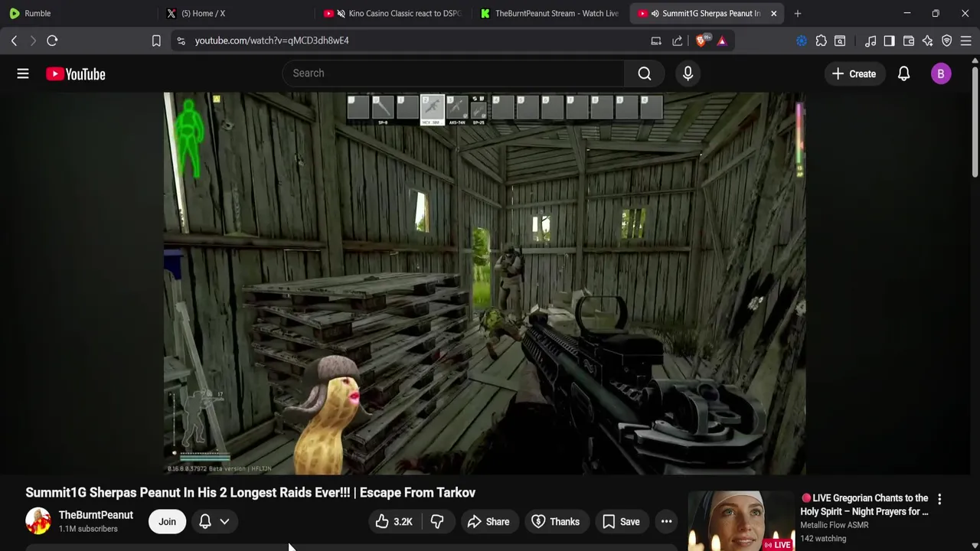Click the address bar URL
Viewport: 980px width, 551px height.
[x=272, y=41]
